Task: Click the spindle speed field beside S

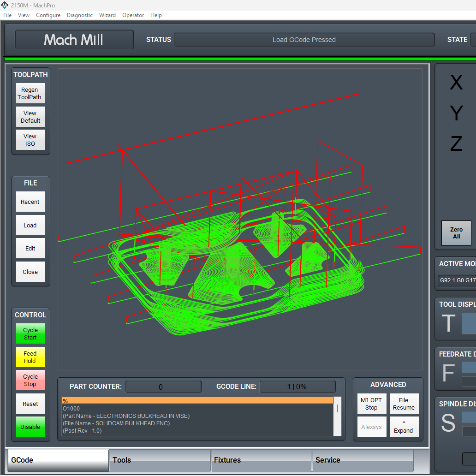Action: coord(469,417)
